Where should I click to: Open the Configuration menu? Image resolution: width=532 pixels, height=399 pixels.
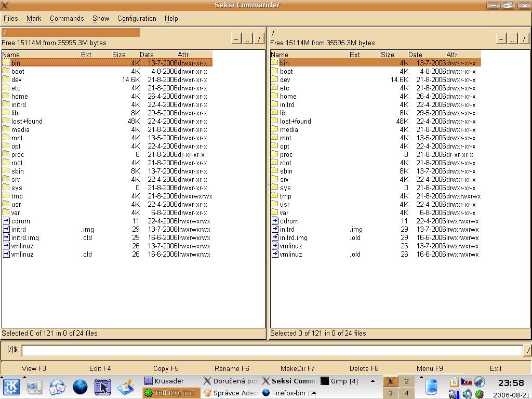click(137, 18)
